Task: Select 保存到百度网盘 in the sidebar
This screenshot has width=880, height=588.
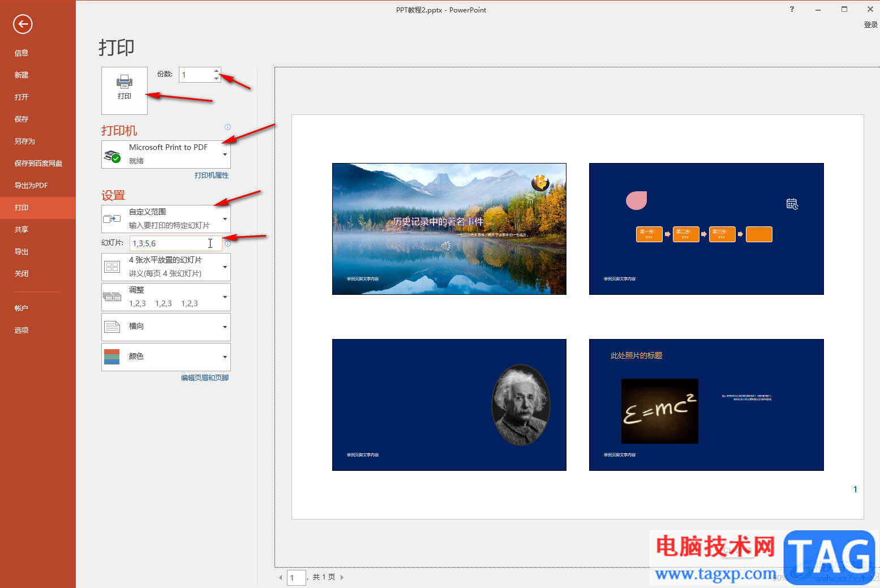Action: [38, 164]
